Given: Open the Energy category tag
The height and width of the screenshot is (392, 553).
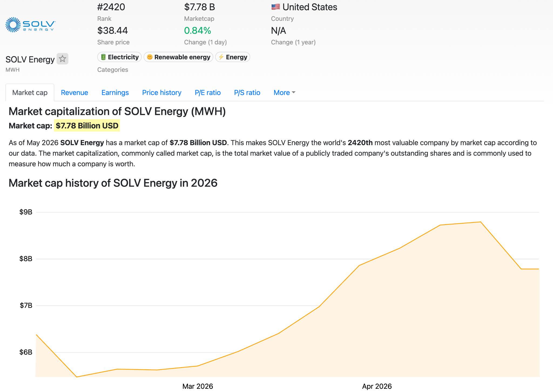Looking at the screenshot, I should [x=232, y=57].
